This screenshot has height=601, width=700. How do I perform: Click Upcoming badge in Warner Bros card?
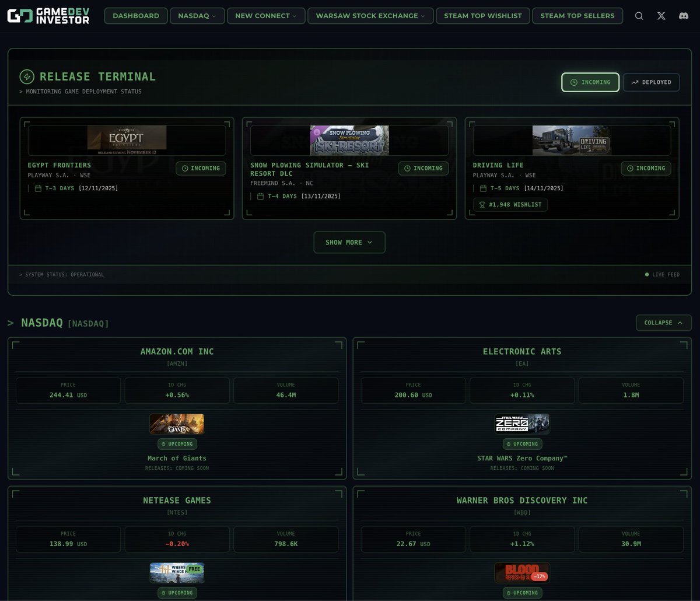pos(522,593)
